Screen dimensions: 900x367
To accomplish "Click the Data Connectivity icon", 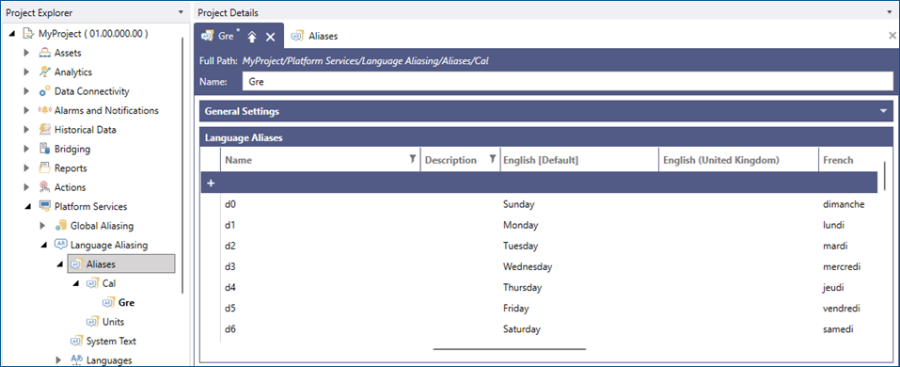I will click(44, 91).
